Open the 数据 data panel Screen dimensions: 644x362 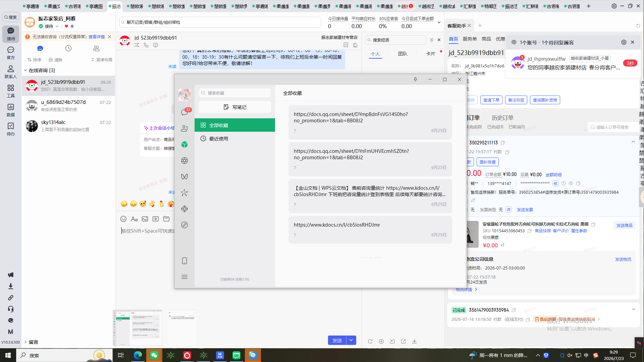(x=11, y=110)
